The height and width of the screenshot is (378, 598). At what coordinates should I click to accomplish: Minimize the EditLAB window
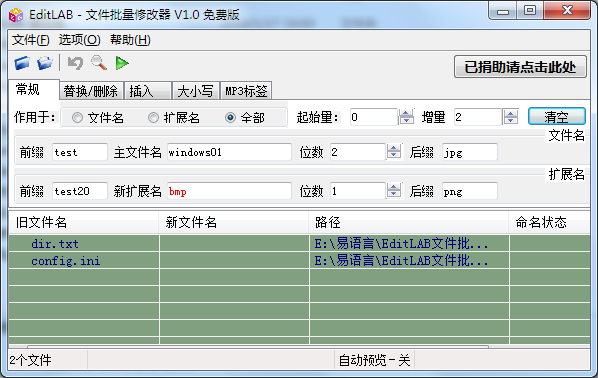[503, 11]
